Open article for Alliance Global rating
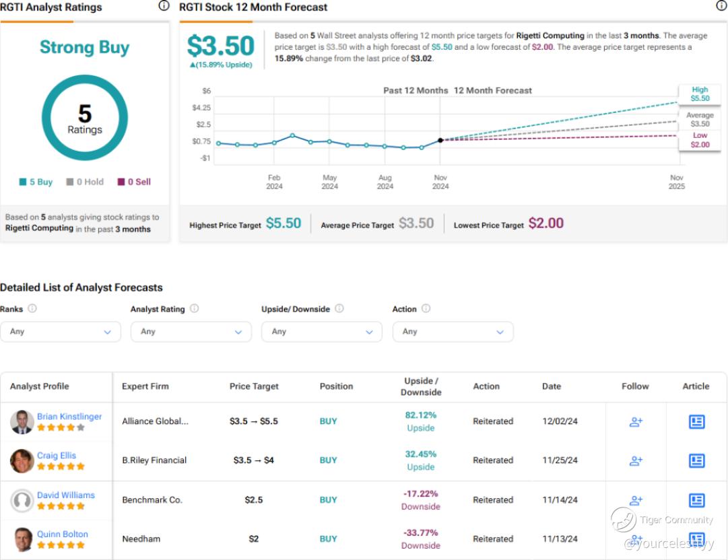The height and width of the screenshot is (560, 728). 696,421
